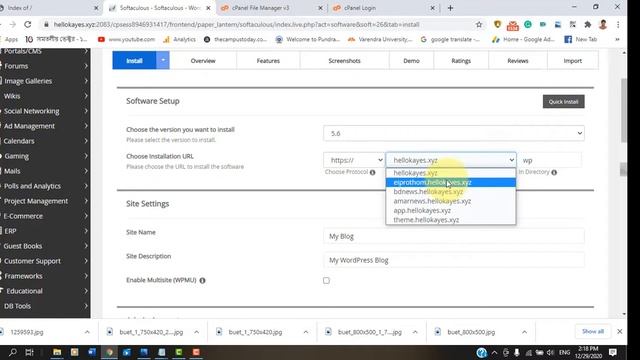Click the info icon beside In Directory
640x360 pixels.
554,172
